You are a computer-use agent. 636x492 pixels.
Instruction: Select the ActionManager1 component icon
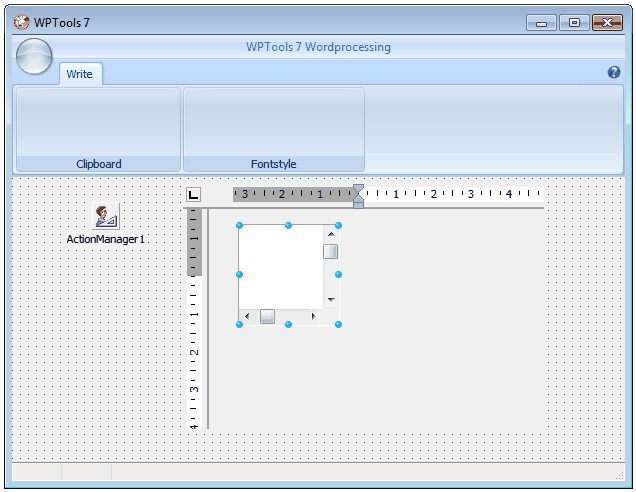point(106,216)
